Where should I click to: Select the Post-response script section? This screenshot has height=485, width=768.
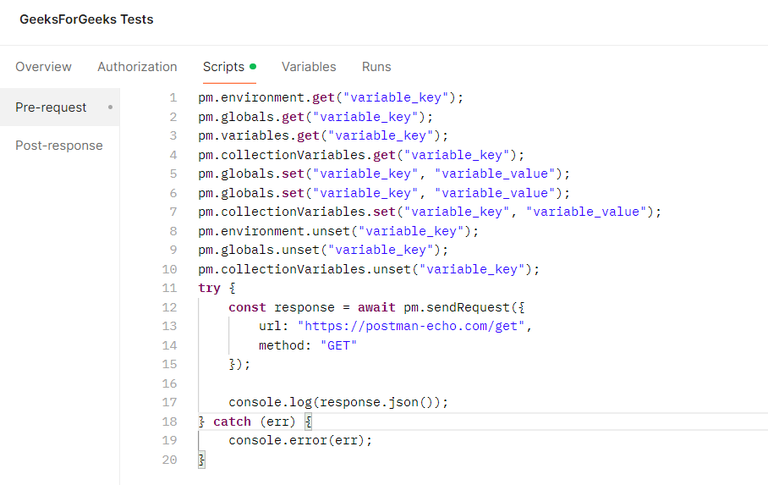60,146
